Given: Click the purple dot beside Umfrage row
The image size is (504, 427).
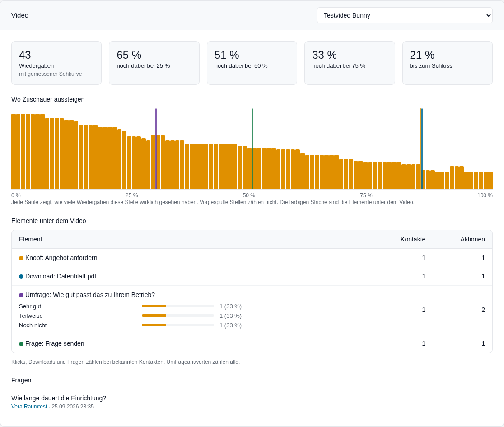Looking at the screenshot, I should (x=21, y=295).
